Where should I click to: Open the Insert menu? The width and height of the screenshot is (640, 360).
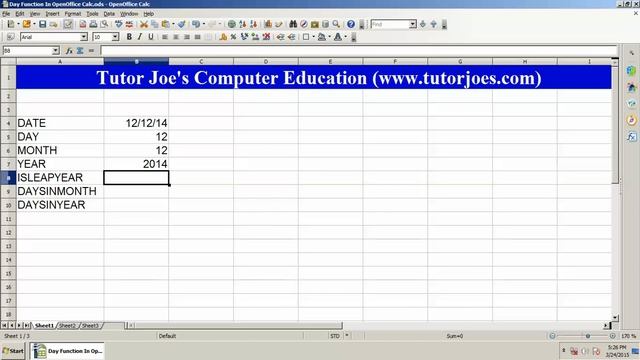pyautogui.click(x=52, y=13)
